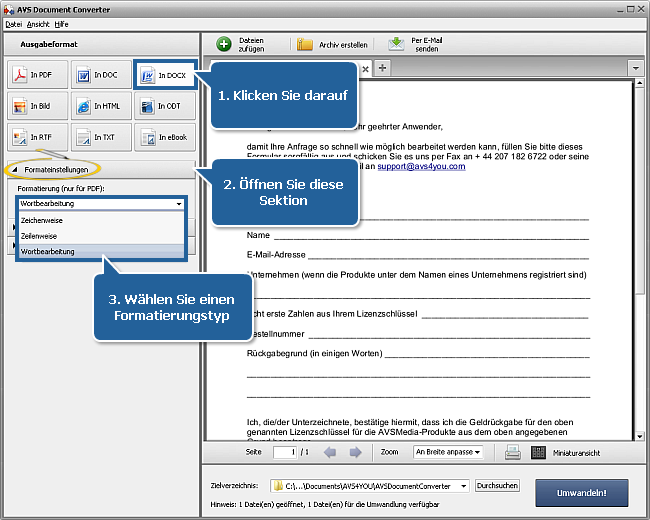Select the In RTF output format
The image size is (650, 520).
pos(36,137)
